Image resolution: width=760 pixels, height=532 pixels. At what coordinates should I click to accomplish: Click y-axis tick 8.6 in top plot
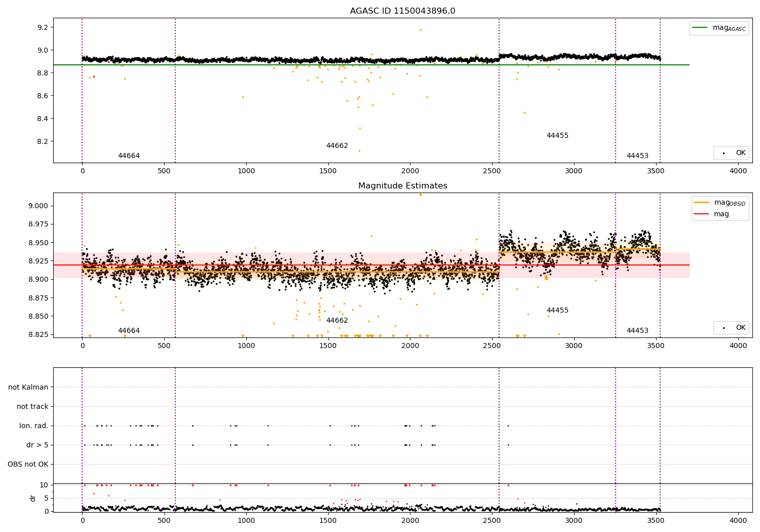tap(43, 96)
